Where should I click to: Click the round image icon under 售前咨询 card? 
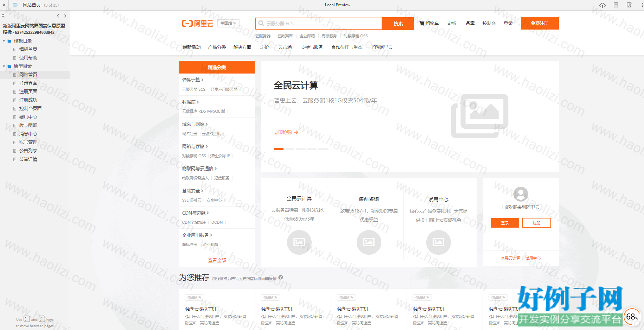tap(369, 242)
